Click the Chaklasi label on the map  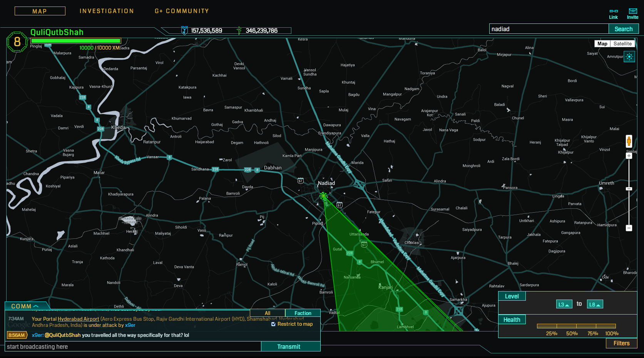tap(412, 243)
